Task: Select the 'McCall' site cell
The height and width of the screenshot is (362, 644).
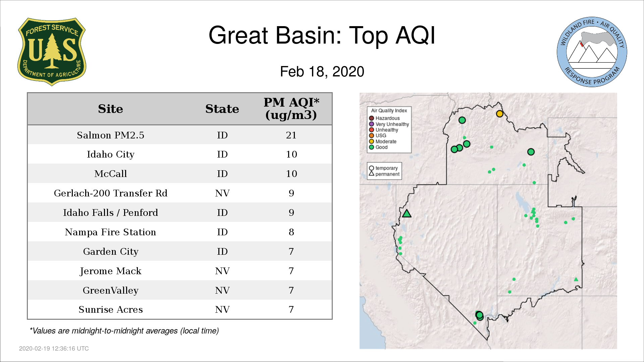Action: (110, 174)
